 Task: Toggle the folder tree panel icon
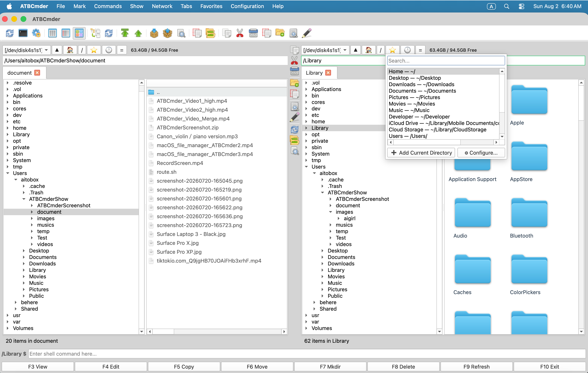click(x=96, y=33)
